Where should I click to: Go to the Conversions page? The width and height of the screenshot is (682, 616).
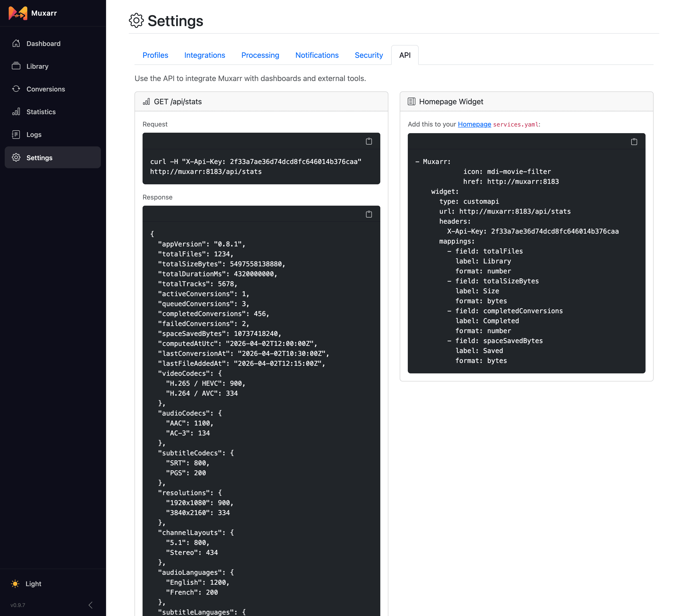pos(46,89)
